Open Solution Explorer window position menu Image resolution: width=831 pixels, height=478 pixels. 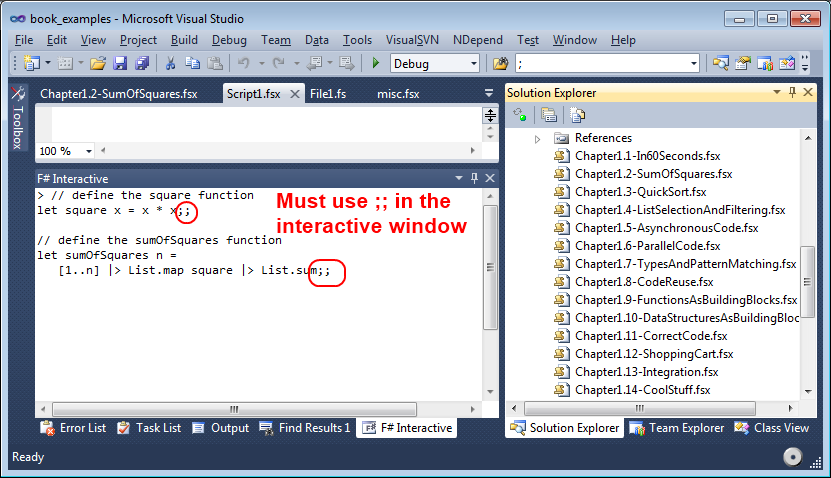(776, 92)
